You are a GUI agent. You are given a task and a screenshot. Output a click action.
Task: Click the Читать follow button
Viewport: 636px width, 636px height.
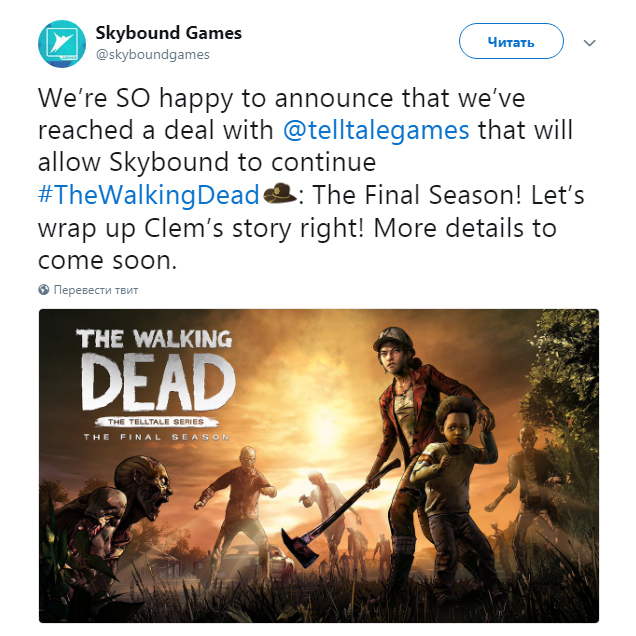point(511,41)
